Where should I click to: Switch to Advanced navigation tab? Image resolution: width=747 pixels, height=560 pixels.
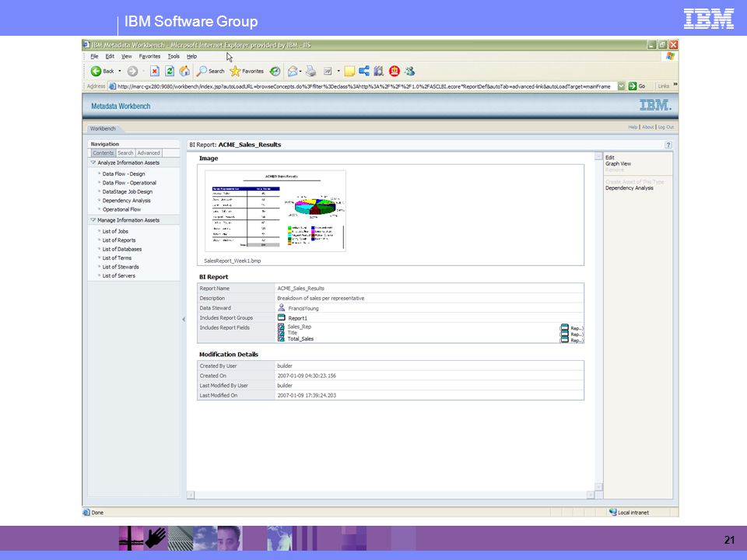149,153
